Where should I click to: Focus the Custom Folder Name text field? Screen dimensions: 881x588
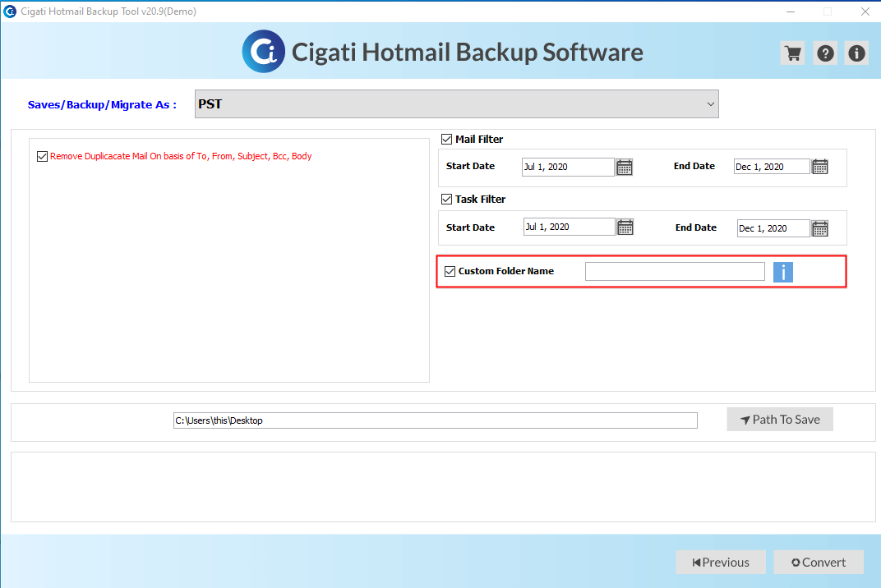coord(675,271)
